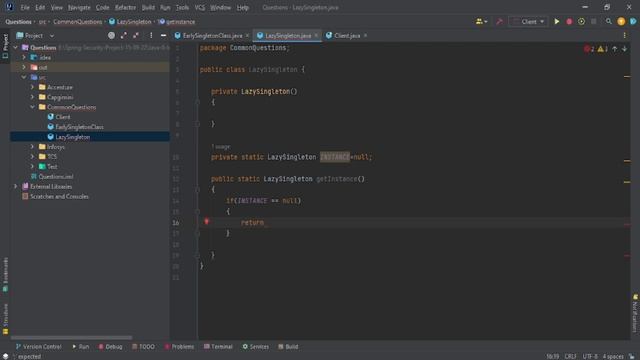
Task: Open the Services tool window
Action: click(x=256, y=347)
